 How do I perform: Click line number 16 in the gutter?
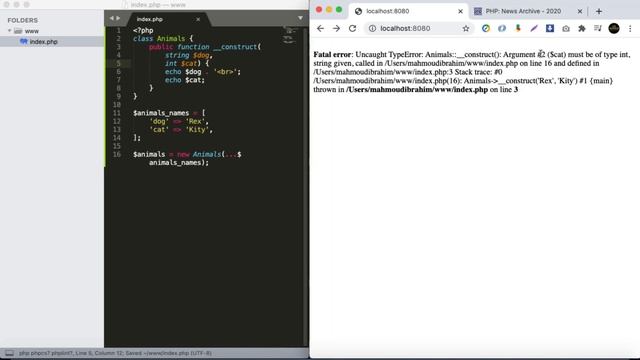point(117,154)
